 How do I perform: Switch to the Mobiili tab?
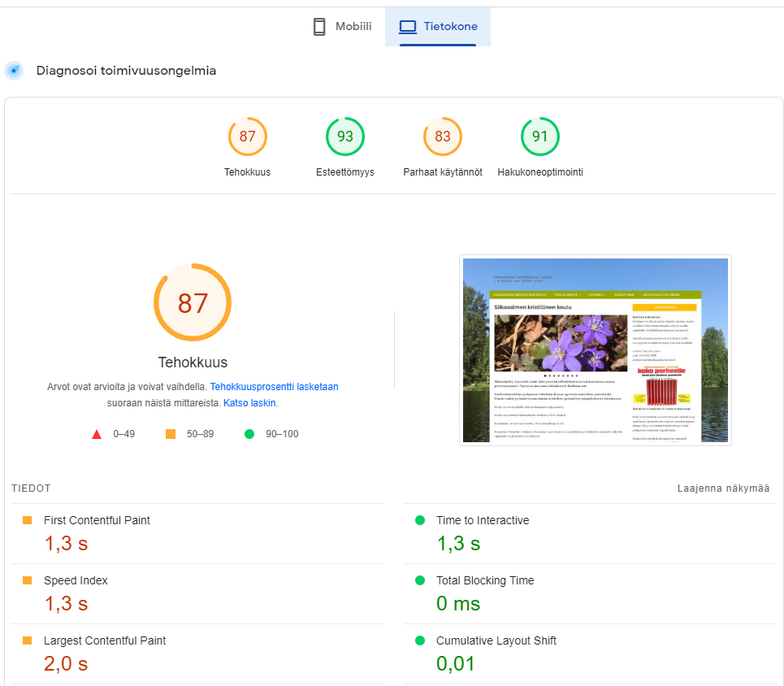point(343,27)
